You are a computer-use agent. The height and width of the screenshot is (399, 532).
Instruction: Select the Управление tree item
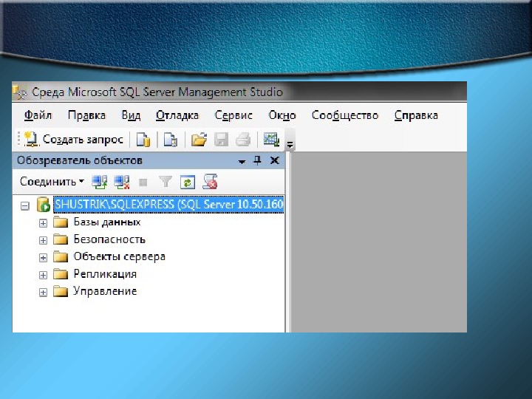pyautogui.click(x=105, y=291)
